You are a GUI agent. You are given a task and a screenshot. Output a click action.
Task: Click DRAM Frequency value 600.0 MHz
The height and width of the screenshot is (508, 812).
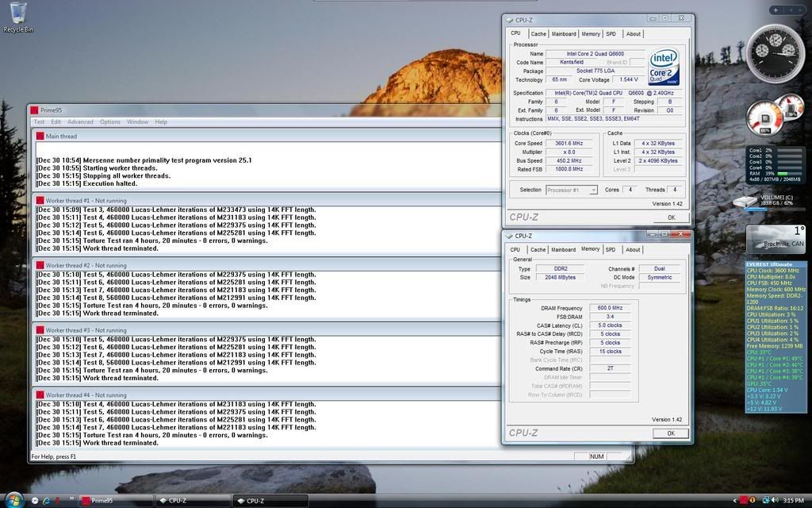pyautogui.click(x=610, y=307)
